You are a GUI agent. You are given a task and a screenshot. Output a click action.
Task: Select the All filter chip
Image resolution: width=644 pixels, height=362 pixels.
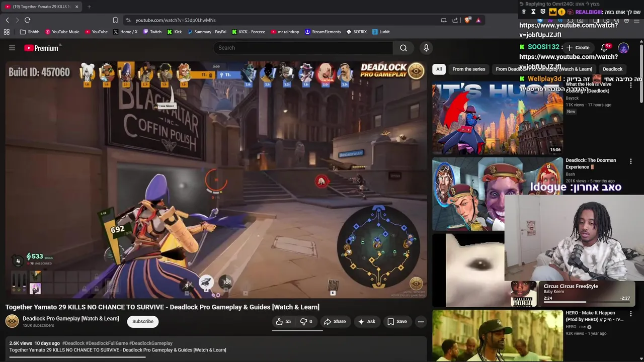[x=439, y=69]
